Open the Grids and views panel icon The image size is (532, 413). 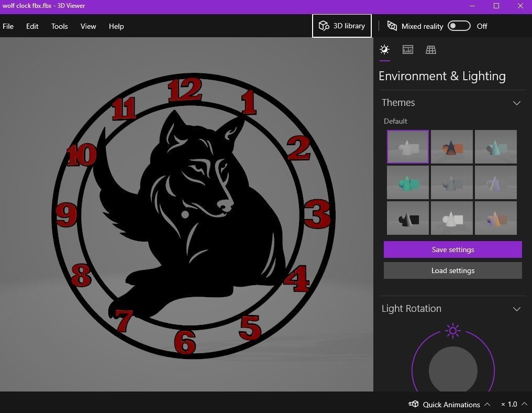(x=430, y=49)
